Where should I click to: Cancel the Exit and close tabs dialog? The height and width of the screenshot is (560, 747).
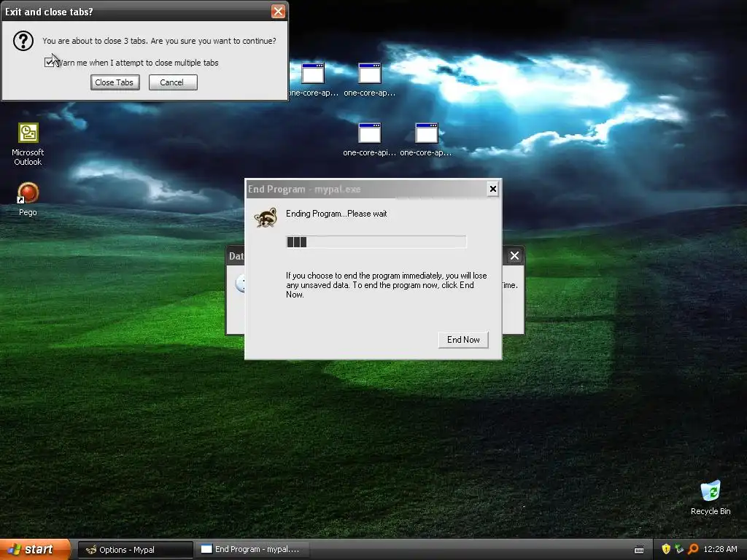[173, 82]
